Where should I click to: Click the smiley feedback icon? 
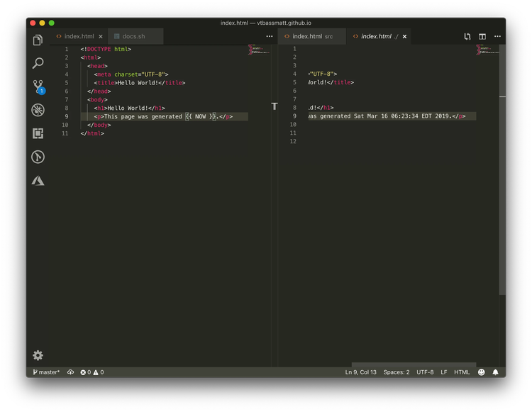482,372
